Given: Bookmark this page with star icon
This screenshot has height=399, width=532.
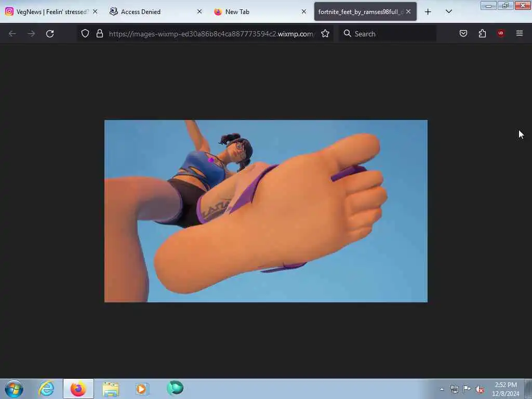Looking at the screenshot, I should (325, 33).
